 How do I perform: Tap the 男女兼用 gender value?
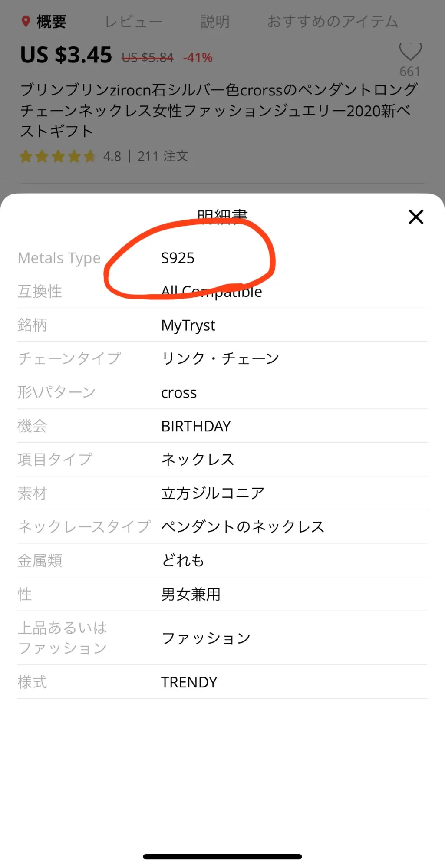[191, 594]
